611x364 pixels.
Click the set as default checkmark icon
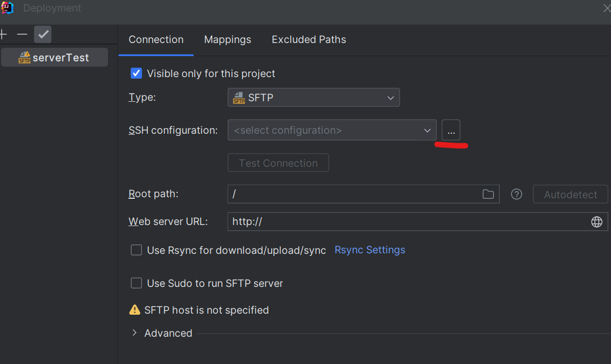(x=43, y=35)
